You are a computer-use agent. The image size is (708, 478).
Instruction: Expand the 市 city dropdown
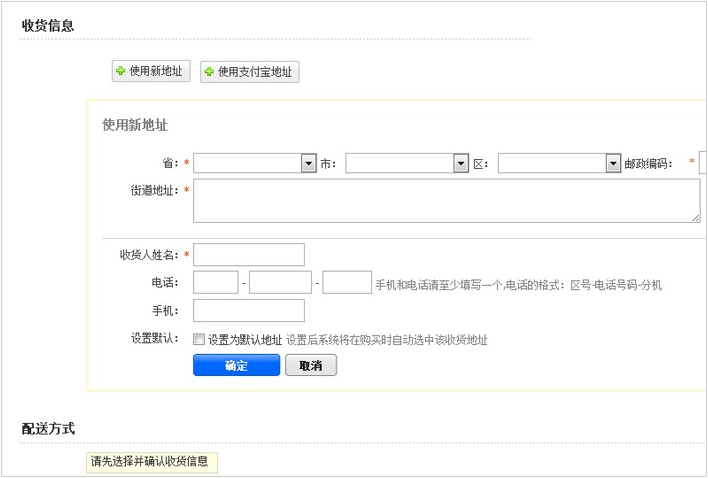407,163
